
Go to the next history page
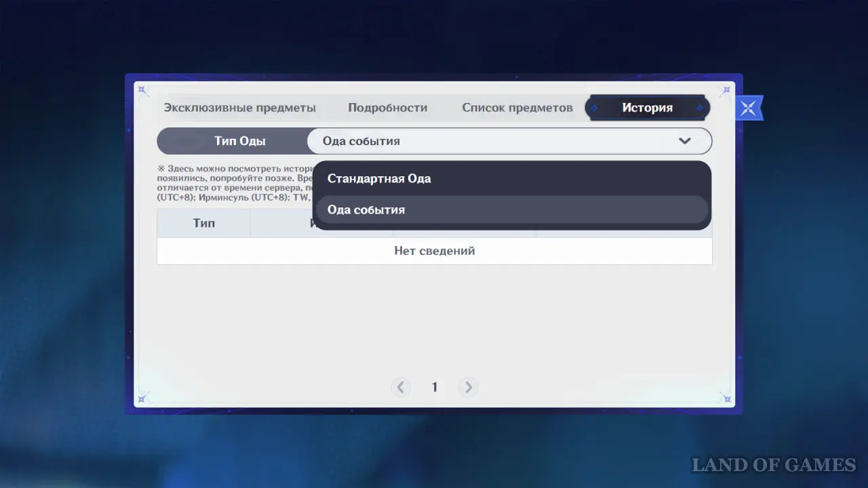pos(468,387)
